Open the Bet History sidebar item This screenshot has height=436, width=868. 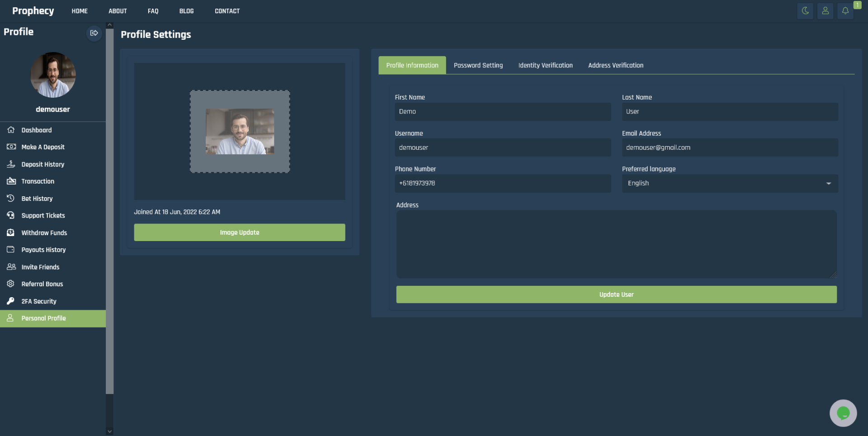[37, 199]
